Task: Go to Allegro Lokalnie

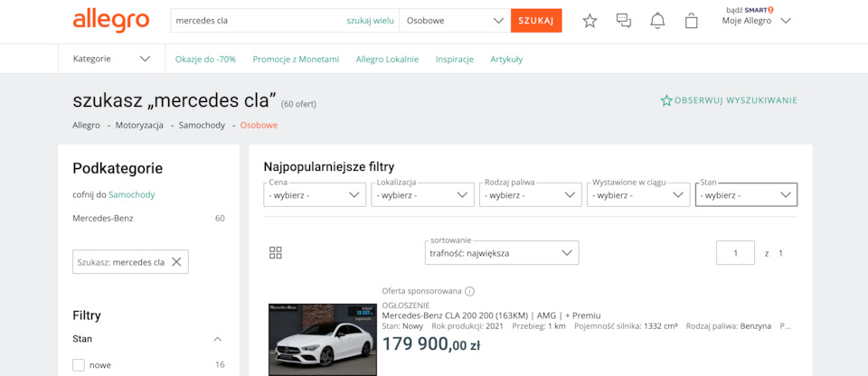Action: [388, 60]
